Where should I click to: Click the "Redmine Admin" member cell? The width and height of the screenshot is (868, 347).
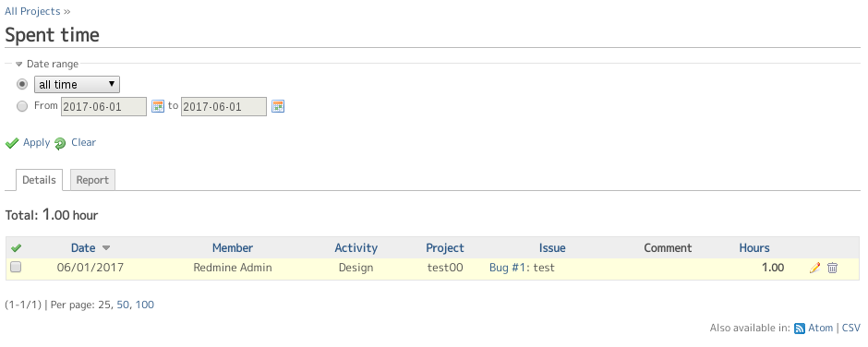coord(233,268)
